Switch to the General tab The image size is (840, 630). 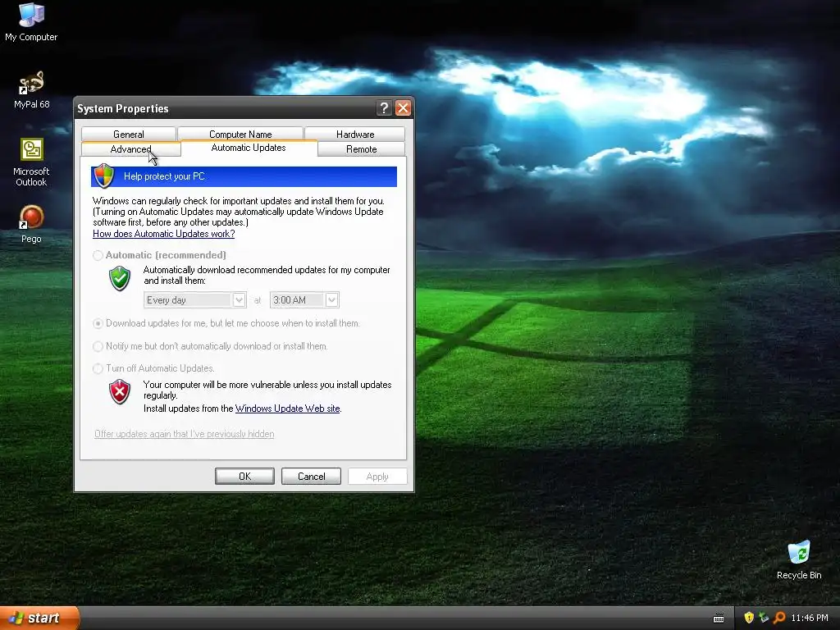129,134
